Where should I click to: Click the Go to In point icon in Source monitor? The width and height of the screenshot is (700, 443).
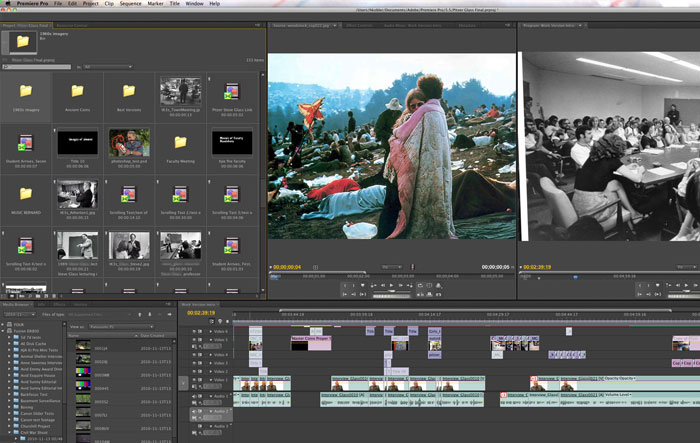point(345,294)
